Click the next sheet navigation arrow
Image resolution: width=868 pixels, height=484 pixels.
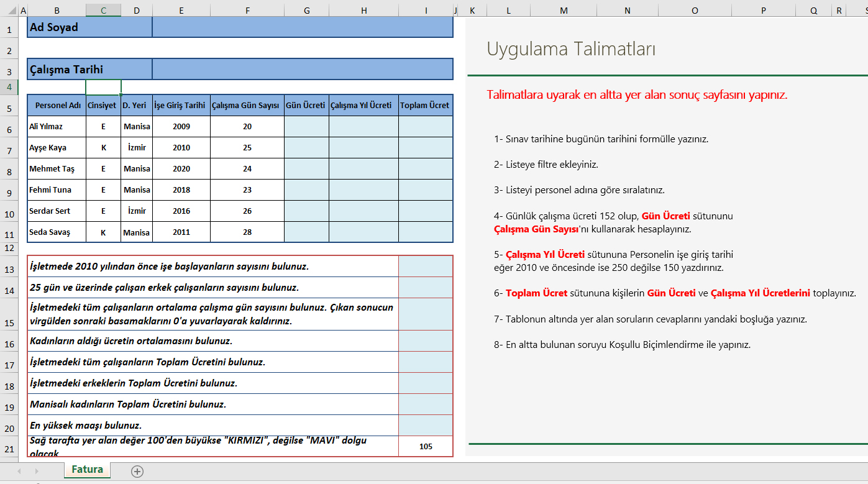tap(37, 472)
